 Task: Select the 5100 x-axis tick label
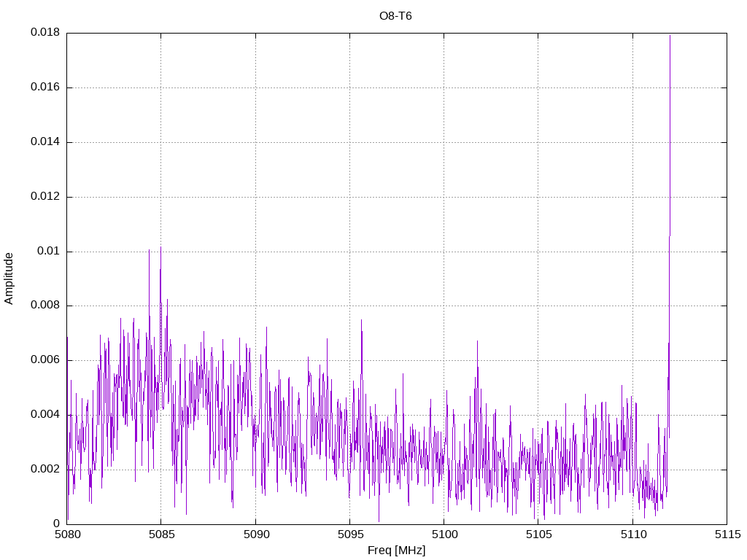click(444, 534)
